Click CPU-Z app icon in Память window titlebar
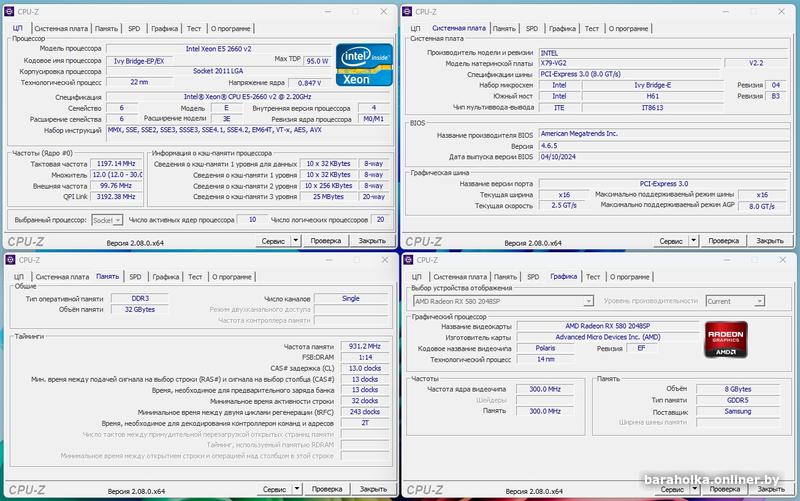The height and width of the screenshot is (501, 800). (x=10, y=260)
